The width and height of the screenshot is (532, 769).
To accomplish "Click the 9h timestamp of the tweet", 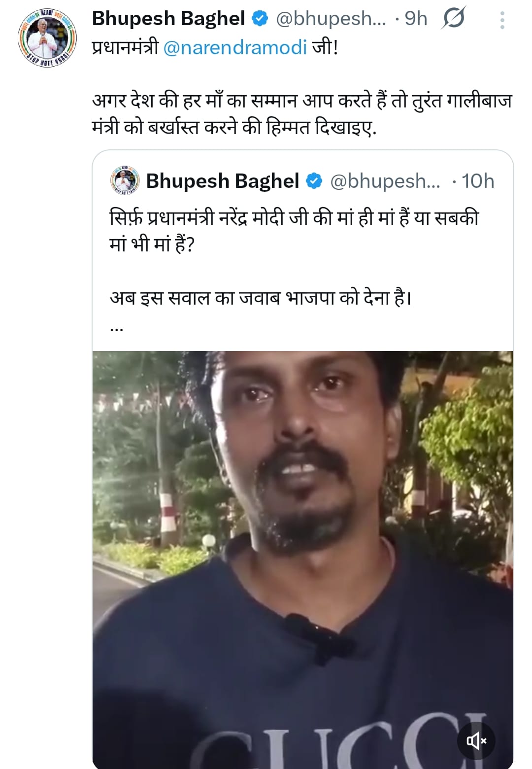I will (x=415, y=19).
